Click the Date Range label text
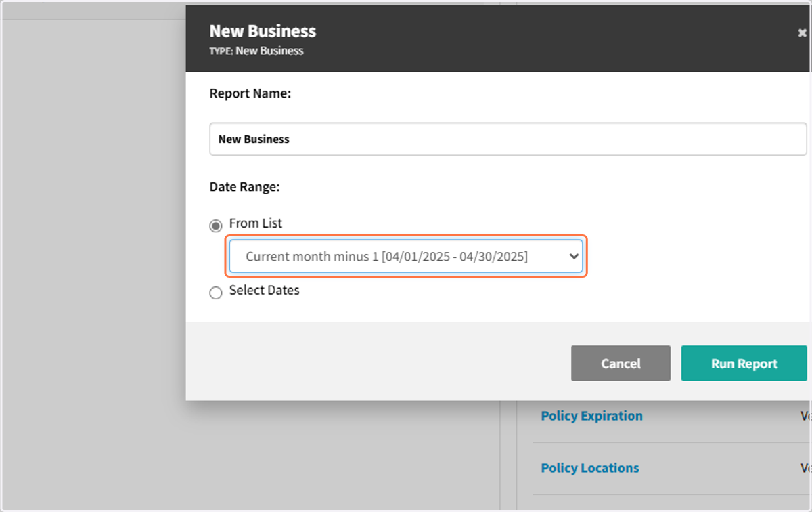Viewport: 812px width, 512px height. pos(245,187)
